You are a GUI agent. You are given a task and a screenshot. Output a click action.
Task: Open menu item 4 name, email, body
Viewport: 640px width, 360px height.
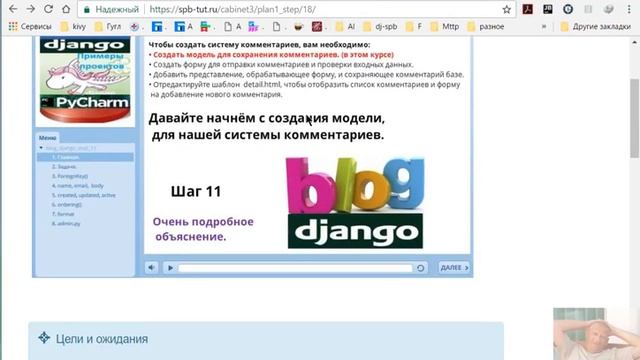coord(78,185)
